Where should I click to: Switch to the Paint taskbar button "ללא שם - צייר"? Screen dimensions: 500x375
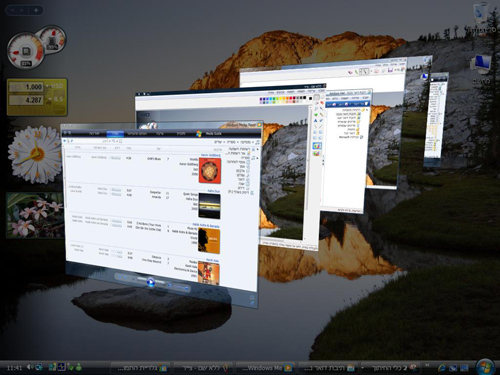point(204,368)
